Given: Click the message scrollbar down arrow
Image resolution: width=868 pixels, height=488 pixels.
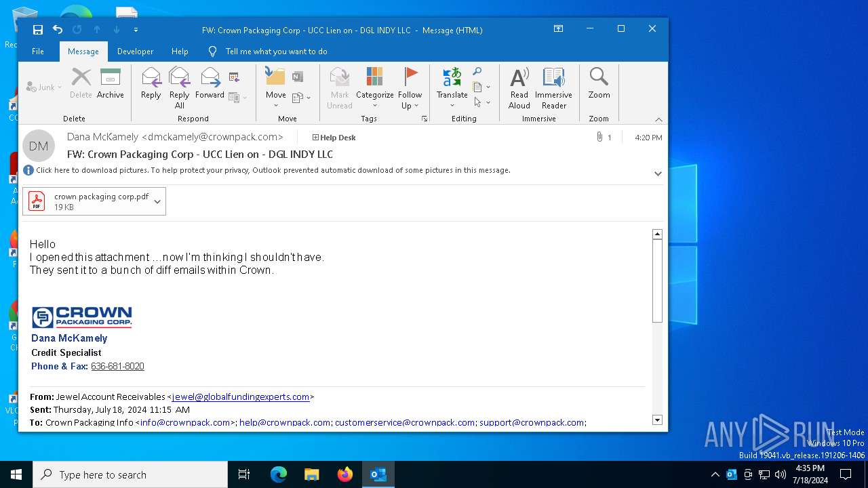Looking at the screenshot, I should (657, 420).
